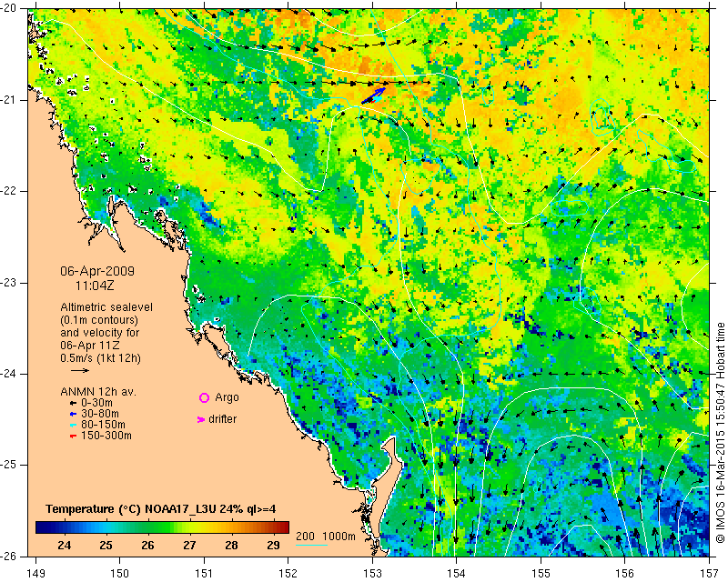Click the time label 11:04Z
The height and width of the screenshot is (582, 728).
[95, 286]
